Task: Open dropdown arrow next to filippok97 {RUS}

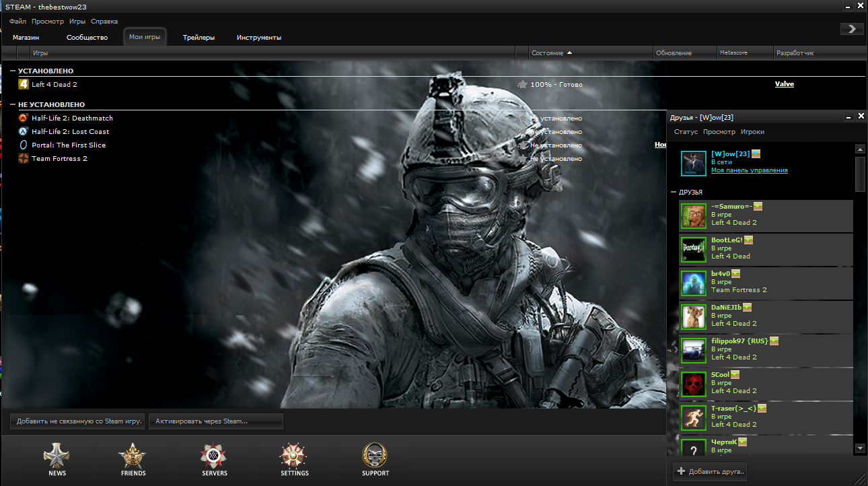Action: [x=774, y=341]
